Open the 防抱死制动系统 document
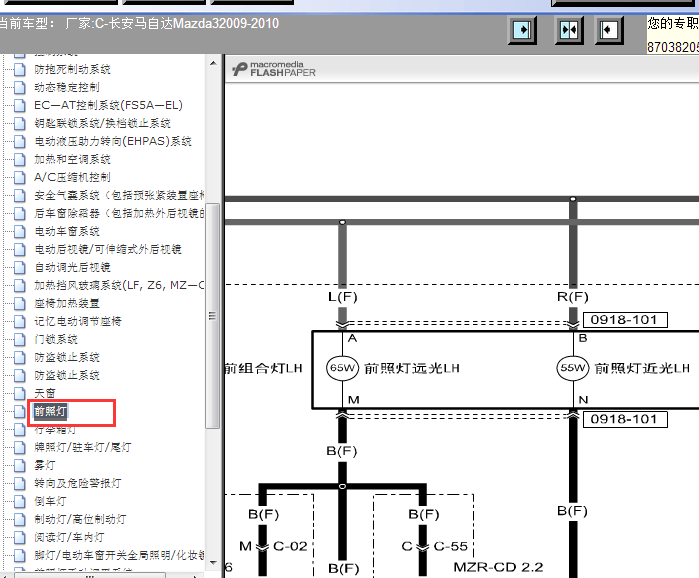The width and height of the screenshot is (699, 578). click(72, 69)
